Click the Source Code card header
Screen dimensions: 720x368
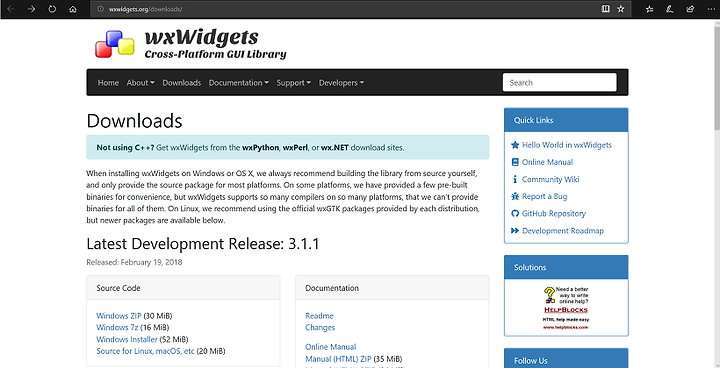tap(183, 288)
